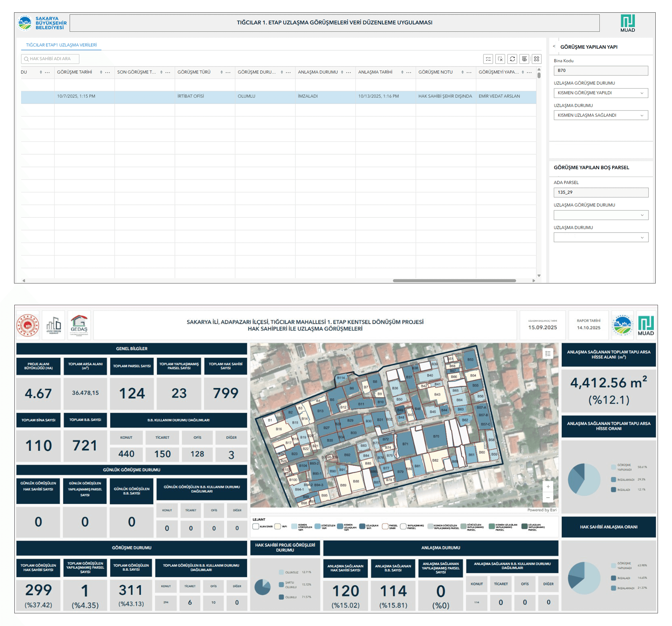Screen dimensions: 672x626
Task: Zoom out on the map
Action: point(548,498)
